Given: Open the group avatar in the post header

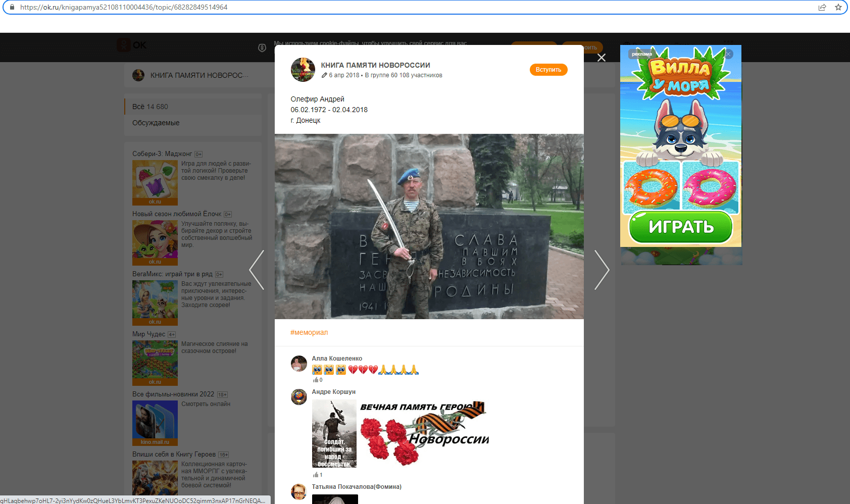Looking at the screenshot, I should point(303,70).
